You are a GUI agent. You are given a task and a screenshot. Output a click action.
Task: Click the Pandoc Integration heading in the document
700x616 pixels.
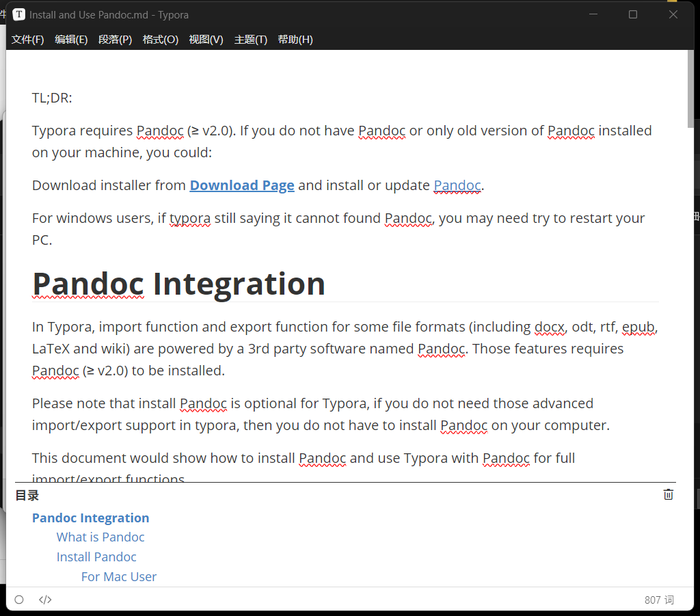pyautogui.click(x=178, y=284)
